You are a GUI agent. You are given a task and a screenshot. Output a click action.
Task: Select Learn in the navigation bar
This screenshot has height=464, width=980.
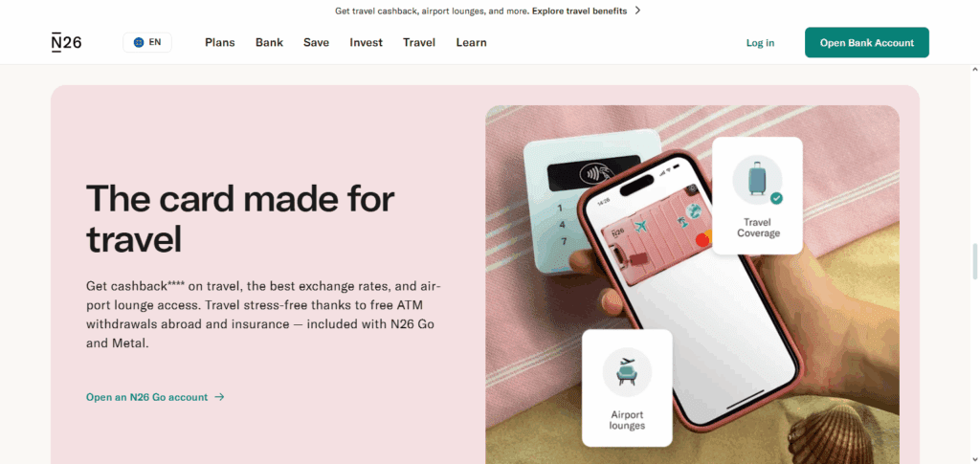click(x=471, y=42)
